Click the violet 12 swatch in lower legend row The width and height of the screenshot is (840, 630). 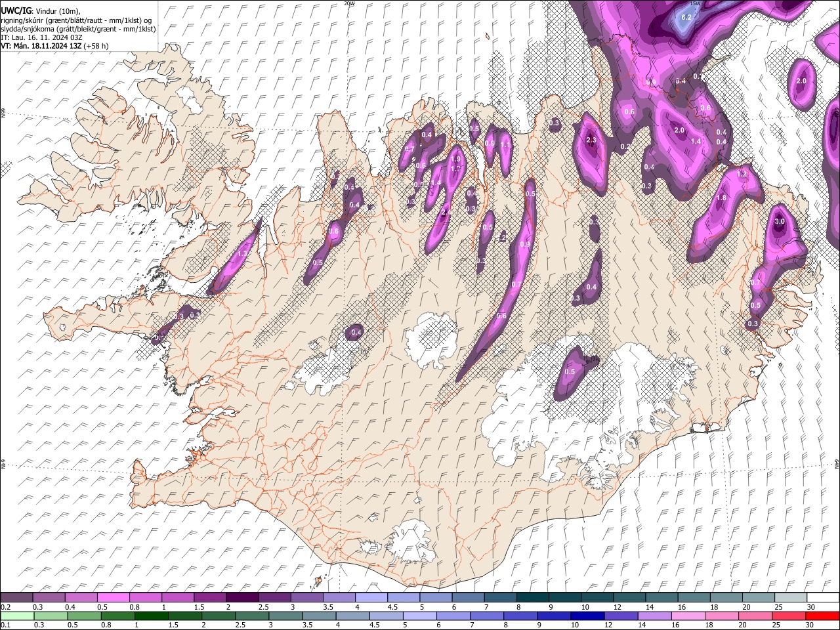point(621,616)
